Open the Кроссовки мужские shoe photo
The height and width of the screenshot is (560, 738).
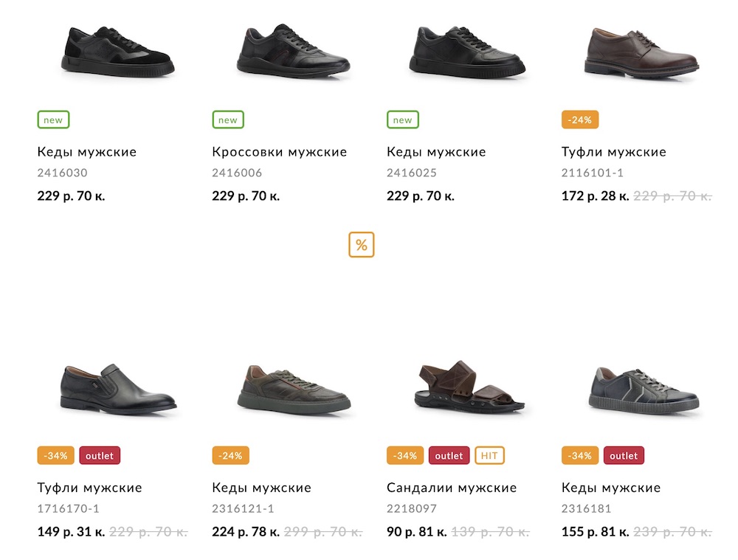[293, 50]
